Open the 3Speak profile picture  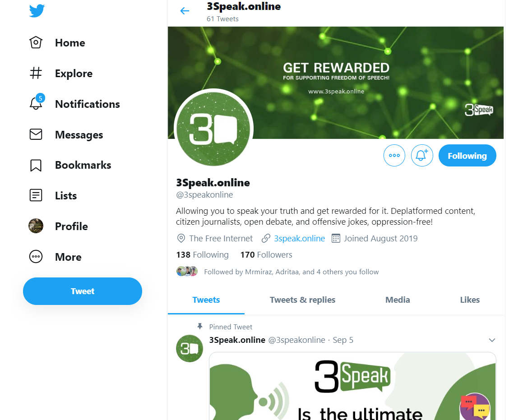pos(213,128)
